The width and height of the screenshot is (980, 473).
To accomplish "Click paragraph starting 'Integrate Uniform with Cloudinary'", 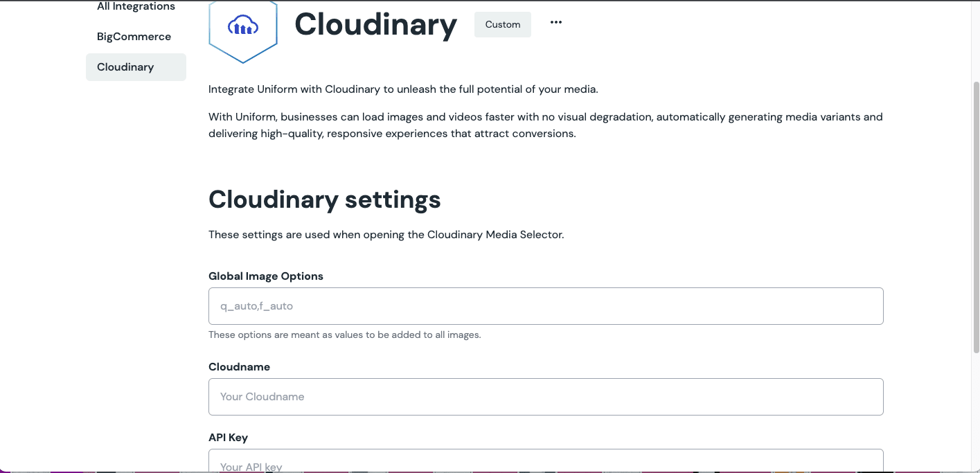I will pyautogui.click(x=403, y=89).
